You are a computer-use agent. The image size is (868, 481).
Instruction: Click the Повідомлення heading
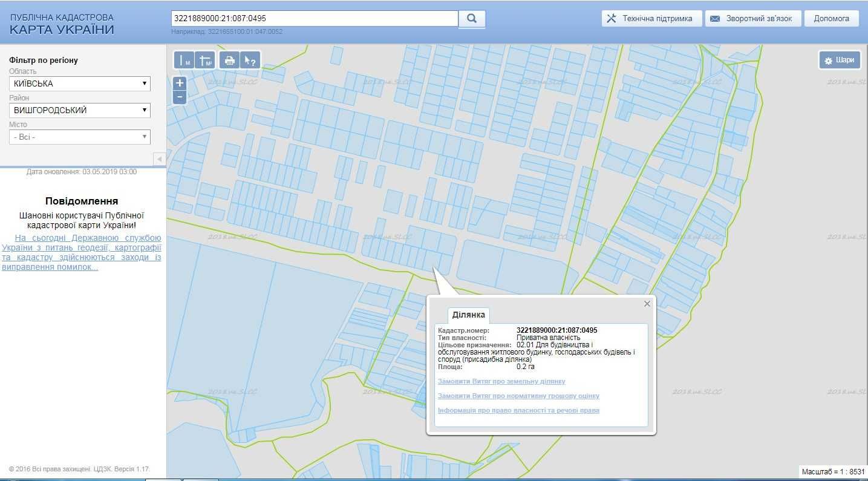pyautogui.click(x=82, y=201)
